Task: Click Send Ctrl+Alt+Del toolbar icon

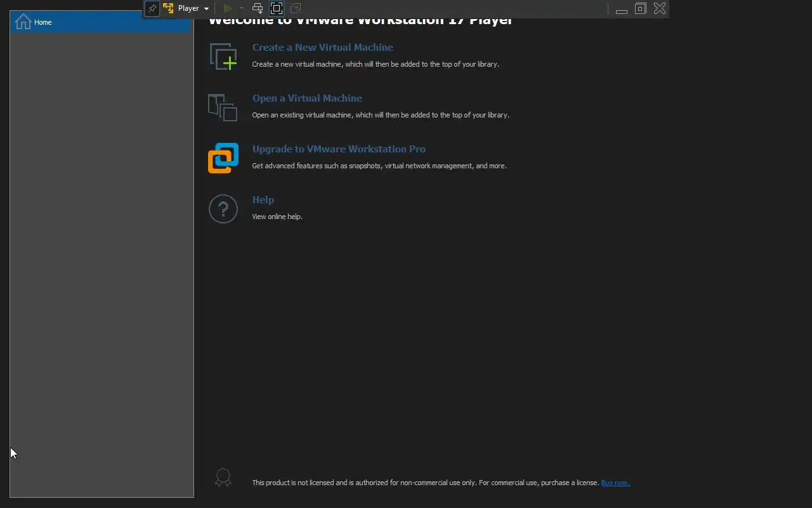Action: pos(258,8)
